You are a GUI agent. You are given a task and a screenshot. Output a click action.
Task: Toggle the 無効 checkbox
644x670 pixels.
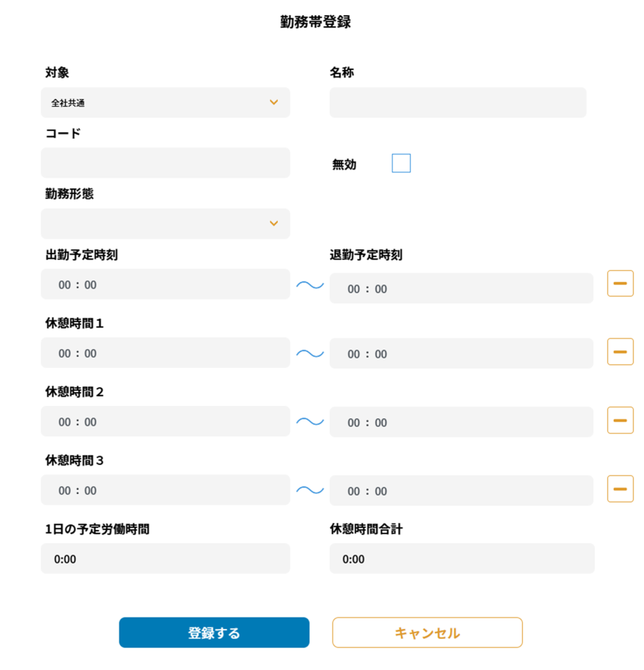(x=401, y=163)
